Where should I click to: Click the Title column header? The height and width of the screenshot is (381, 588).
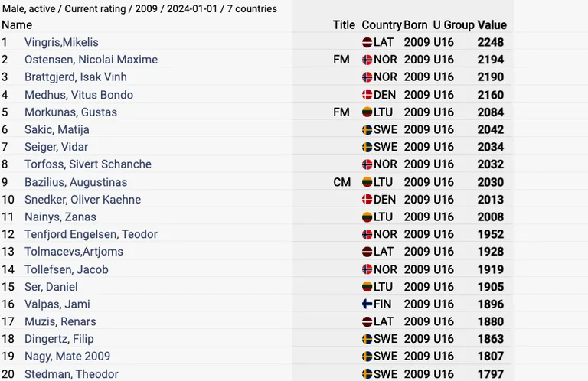pyautogui.click(x=344, y=25)
